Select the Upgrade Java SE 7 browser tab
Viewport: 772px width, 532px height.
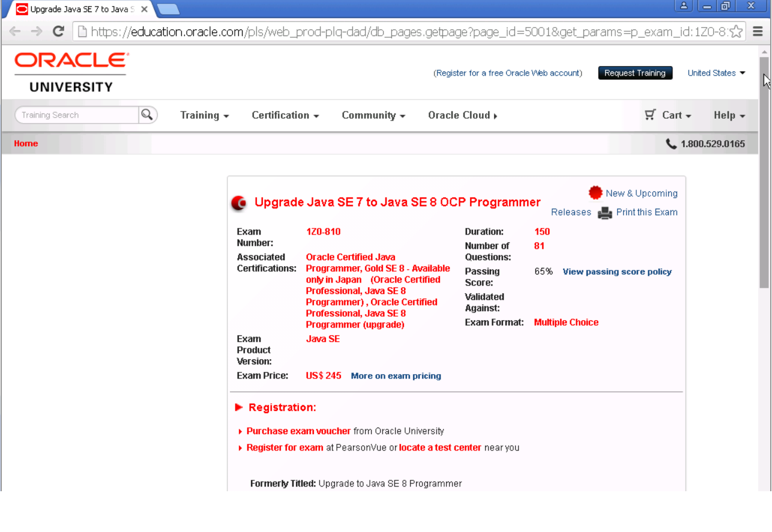81,10
